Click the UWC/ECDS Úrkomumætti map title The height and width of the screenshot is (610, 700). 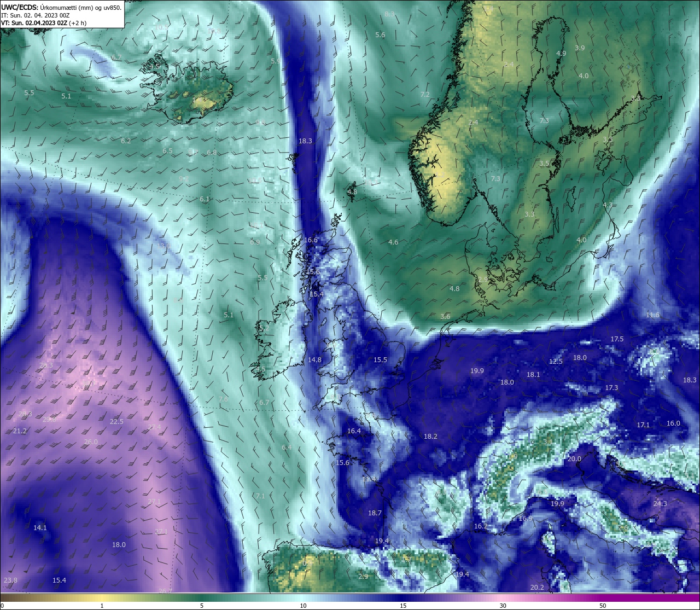pyautogui.click(x=61, y=8)
